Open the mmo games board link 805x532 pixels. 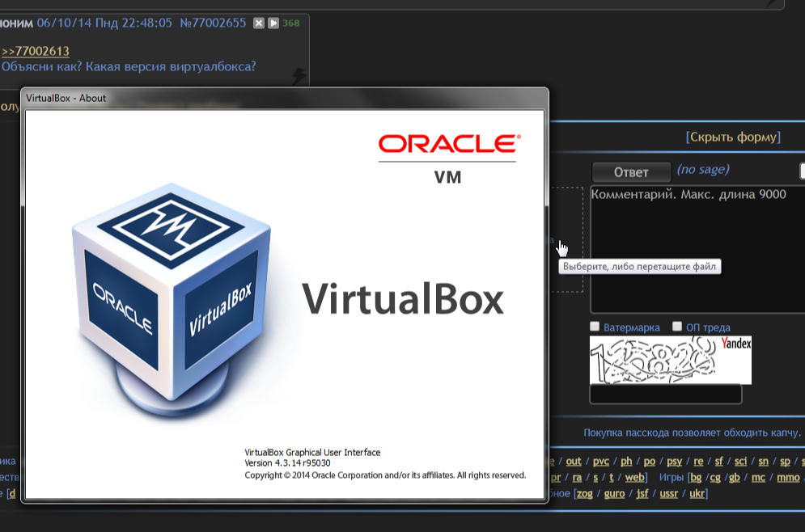pos(789,478)
